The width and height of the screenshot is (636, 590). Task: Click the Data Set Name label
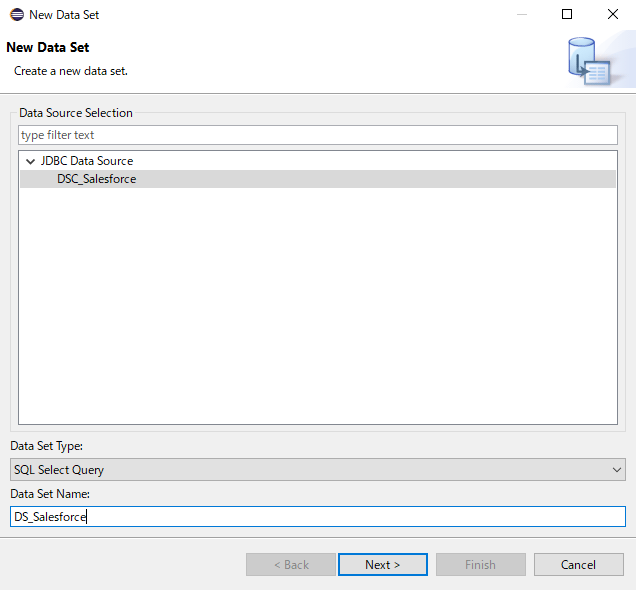coord(50,494)
